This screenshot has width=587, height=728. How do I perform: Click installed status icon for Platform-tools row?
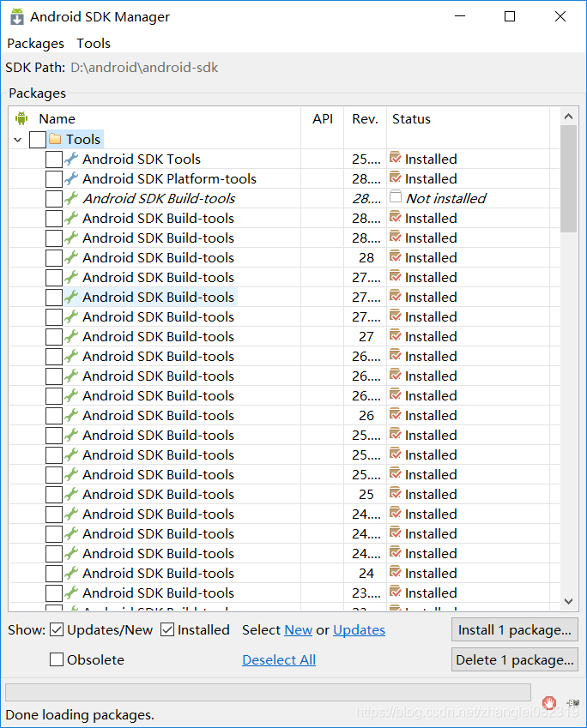coord(395,177)
